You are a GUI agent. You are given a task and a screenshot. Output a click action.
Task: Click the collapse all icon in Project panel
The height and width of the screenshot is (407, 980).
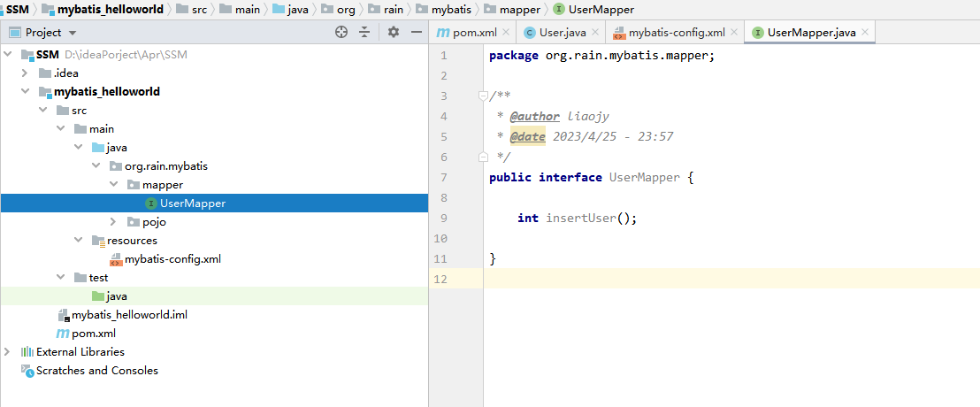(364, 33)
